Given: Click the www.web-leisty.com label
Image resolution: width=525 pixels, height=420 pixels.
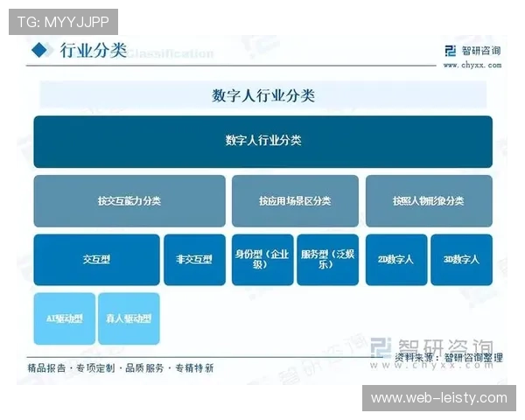Looking at the screenshot, I should click(x=439, y=398).
